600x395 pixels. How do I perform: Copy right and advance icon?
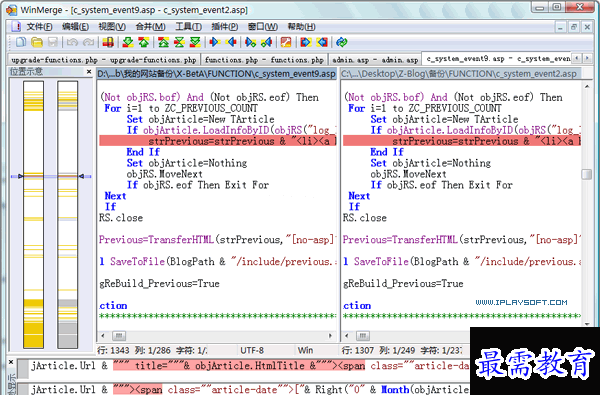pyautogui.click(x=250, y=42)
